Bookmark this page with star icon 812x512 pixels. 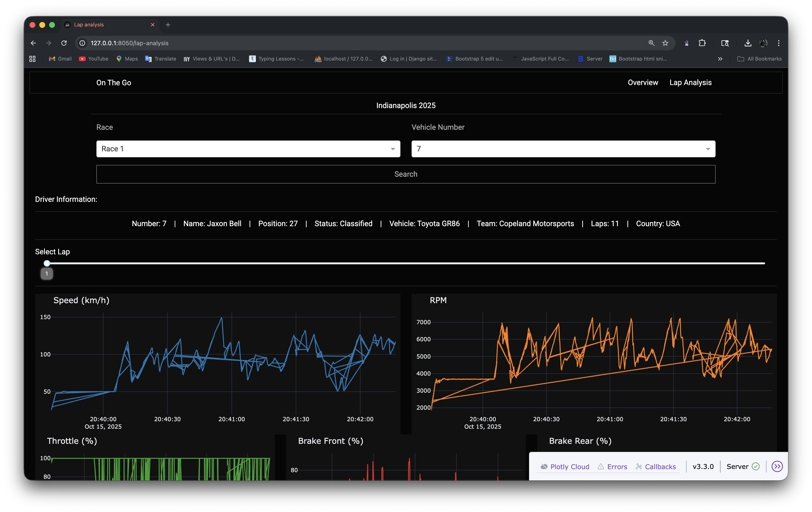665,43
